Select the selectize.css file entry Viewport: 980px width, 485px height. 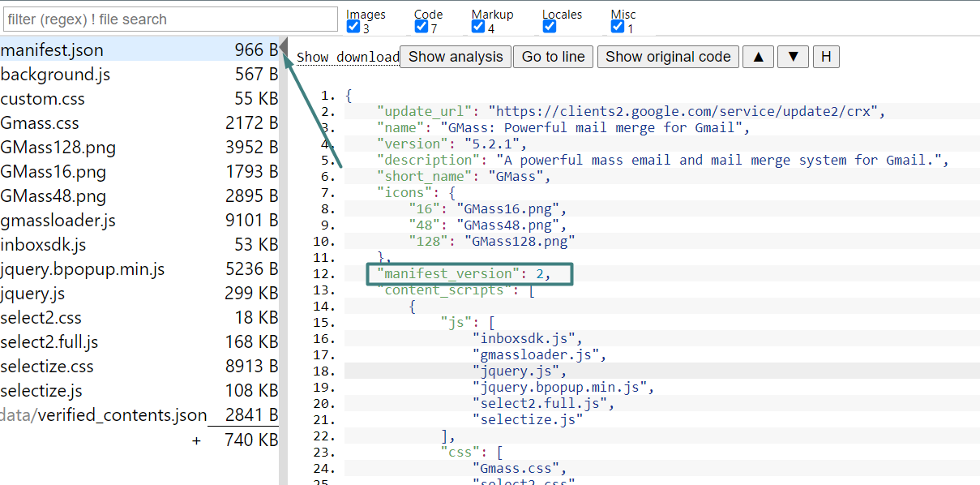point(47,367)
